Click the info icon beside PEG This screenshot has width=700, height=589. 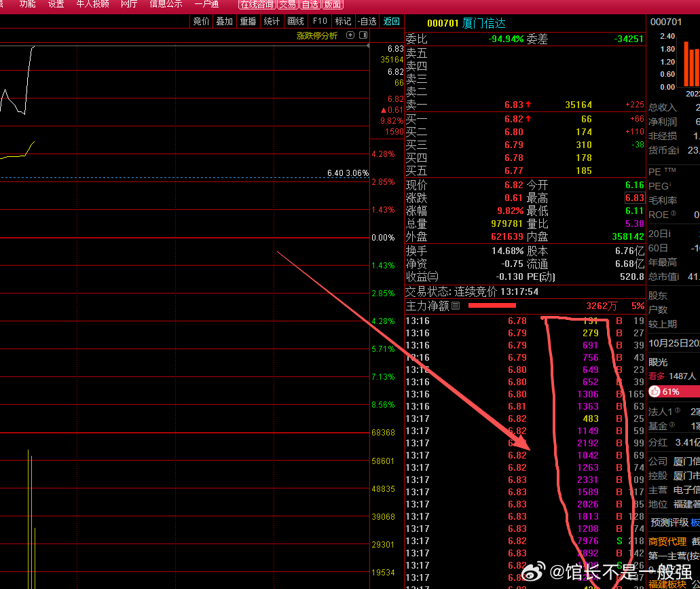(671, 183)
